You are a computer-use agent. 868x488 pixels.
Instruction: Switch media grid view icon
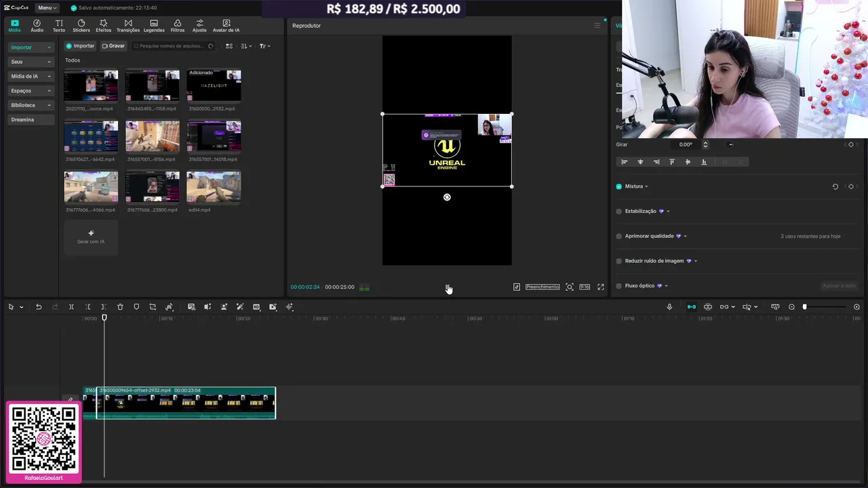click(x=229, y=46)
